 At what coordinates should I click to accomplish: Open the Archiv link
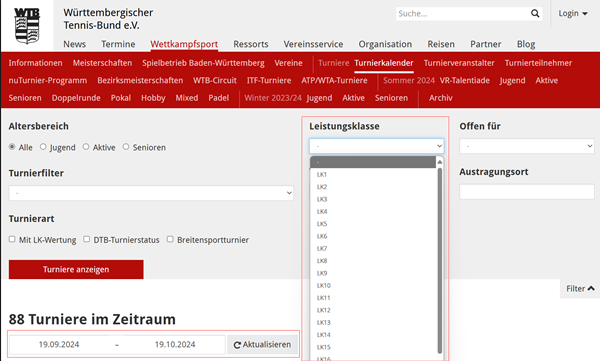click(x=441, y=98)
